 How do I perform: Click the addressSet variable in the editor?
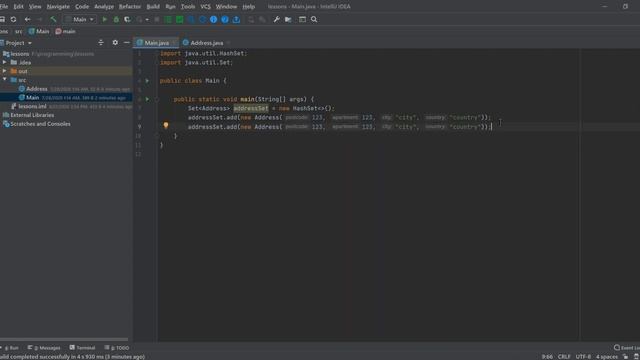click(251, 108)
